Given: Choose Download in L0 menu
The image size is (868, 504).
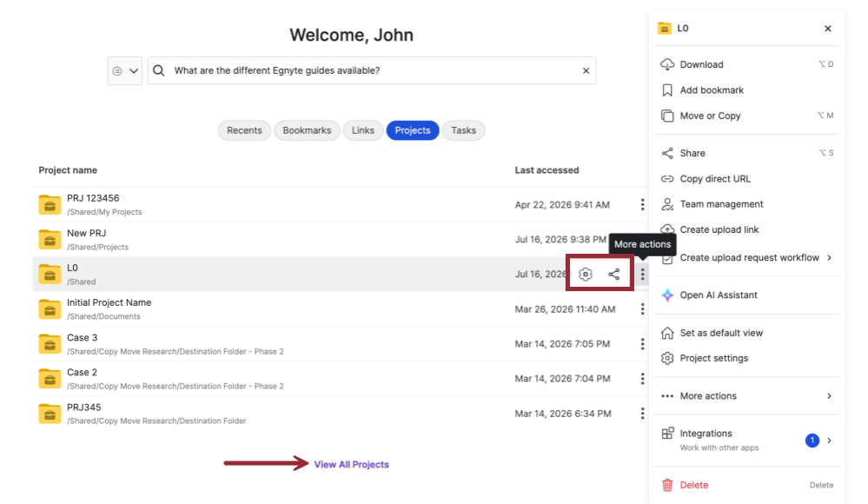Looking at the screenshot, I should coord(746,64).
